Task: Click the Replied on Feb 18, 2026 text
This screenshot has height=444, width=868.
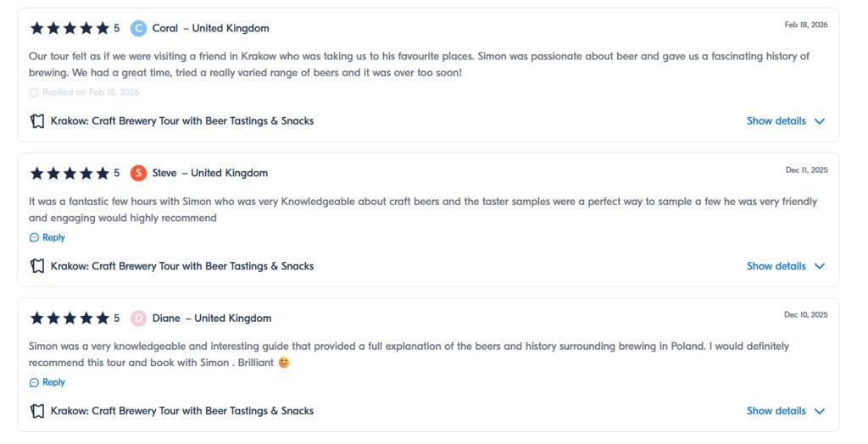Action: point(91,92)
